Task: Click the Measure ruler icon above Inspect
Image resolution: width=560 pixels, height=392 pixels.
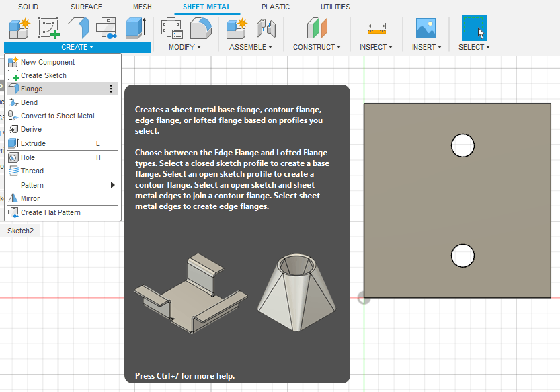Action: pyautogui.click(x=376, y=28)
